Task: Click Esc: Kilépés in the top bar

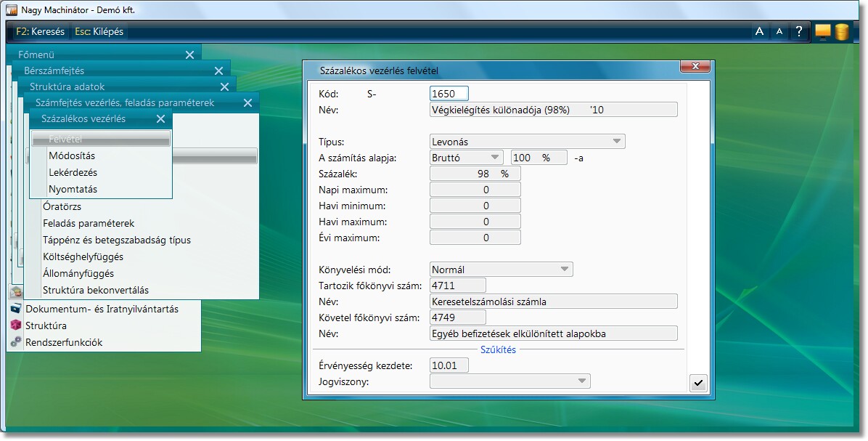Action: [x=99, y=31]
